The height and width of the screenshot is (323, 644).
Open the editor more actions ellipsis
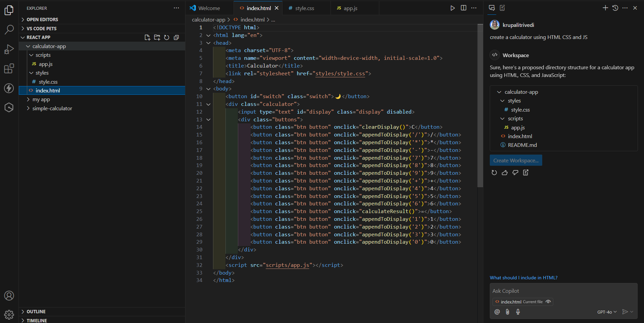pyautogui.click(x=474, y=8)
